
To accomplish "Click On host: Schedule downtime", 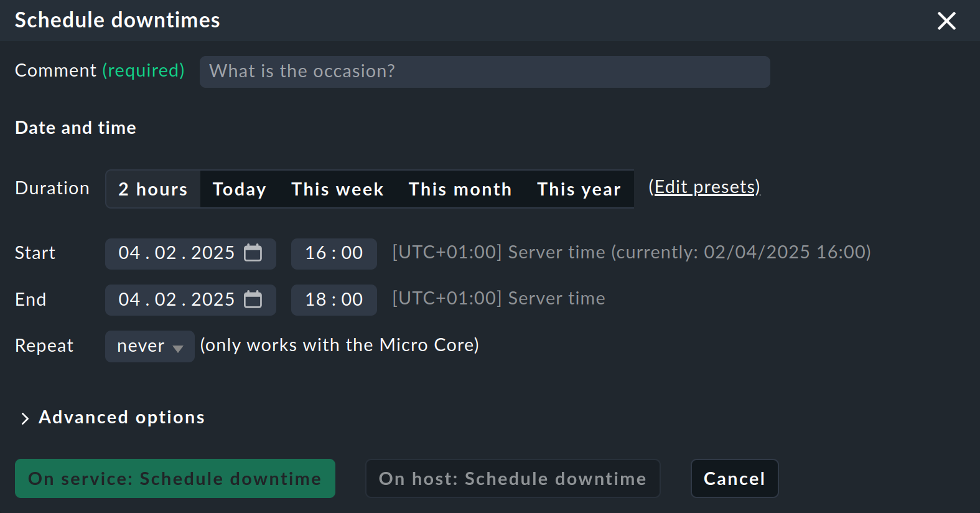I will 513,478.
